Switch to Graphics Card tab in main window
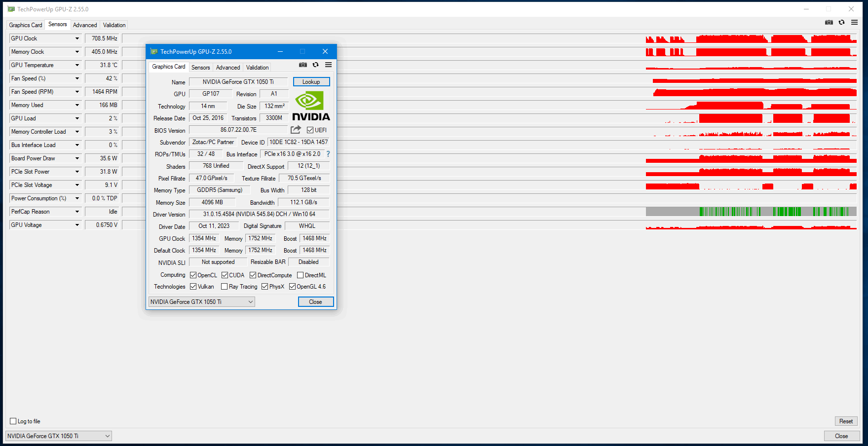 26,25
